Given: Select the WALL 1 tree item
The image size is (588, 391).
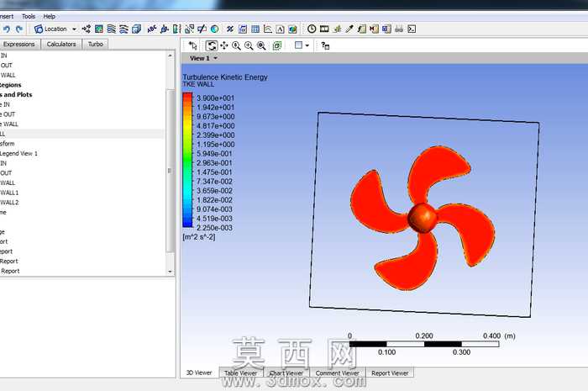Looking at the screenshot, I should click(x=9, y=193).
